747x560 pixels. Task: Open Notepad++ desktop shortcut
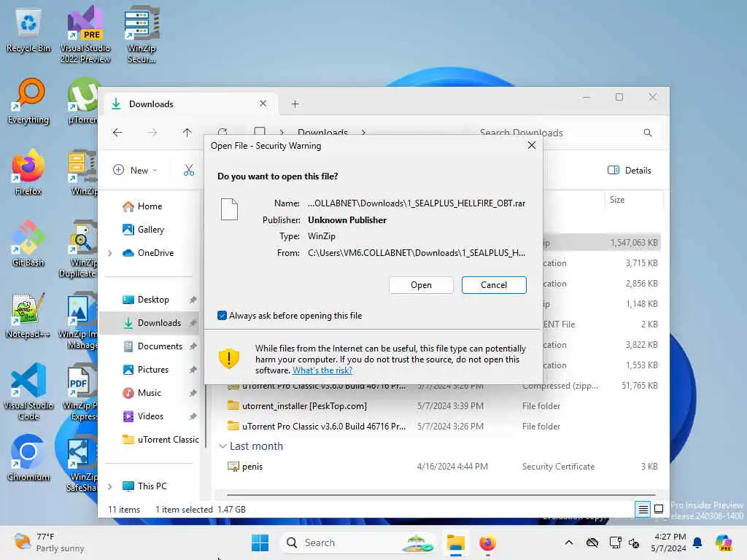[28, 315]
